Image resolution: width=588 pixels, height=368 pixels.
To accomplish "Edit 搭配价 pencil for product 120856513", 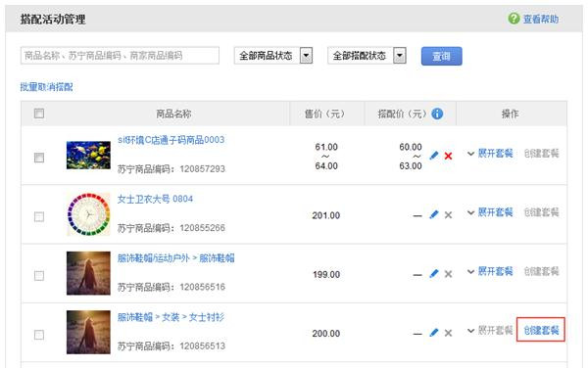I will (x=434, y=333).
